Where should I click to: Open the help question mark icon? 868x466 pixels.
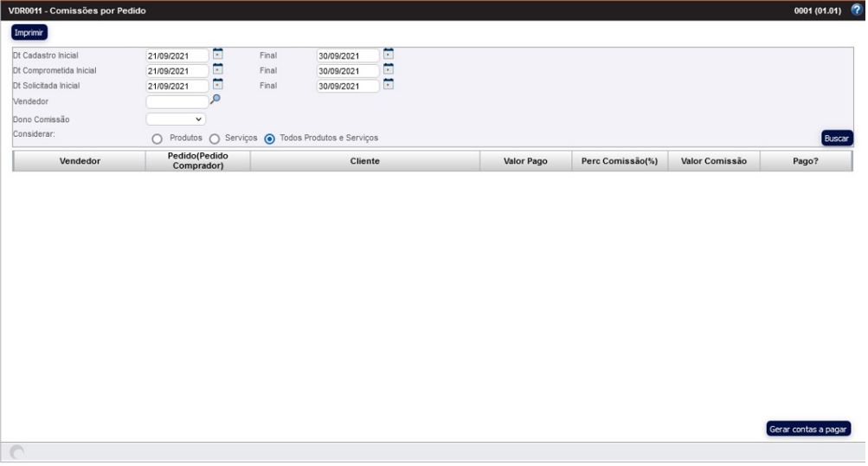pos(857,10)
